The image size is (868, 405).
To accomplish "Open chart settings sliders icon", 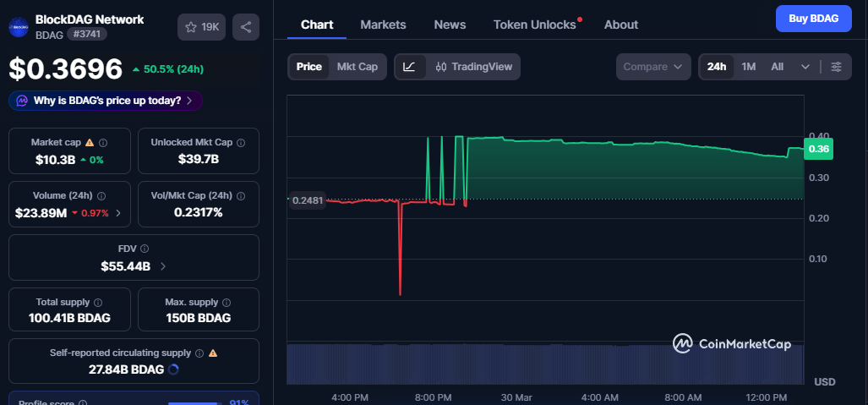I will pyautogui.click(x=837, y=67).
